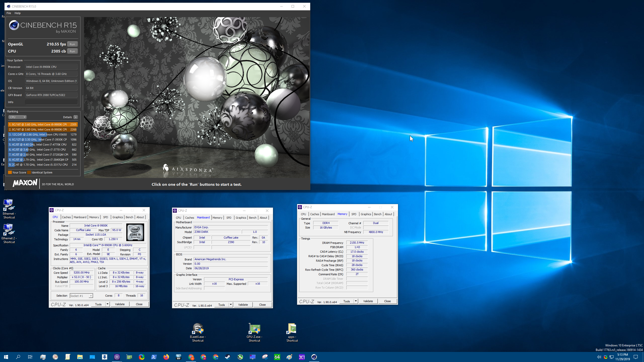Open apps shortcut folder desktop icon

coord(292,332)
